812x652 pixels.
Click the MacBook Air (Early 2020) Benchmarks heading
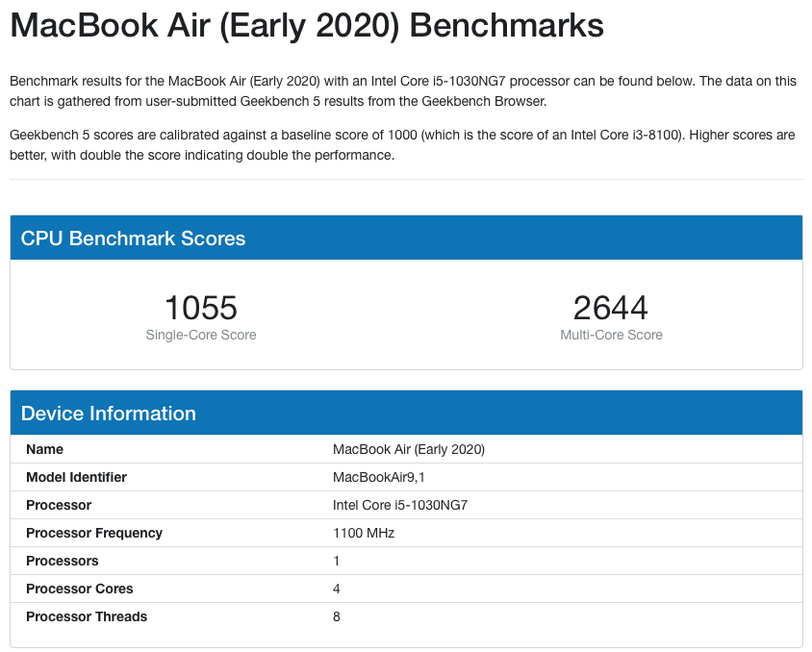(x=307, y=26)
